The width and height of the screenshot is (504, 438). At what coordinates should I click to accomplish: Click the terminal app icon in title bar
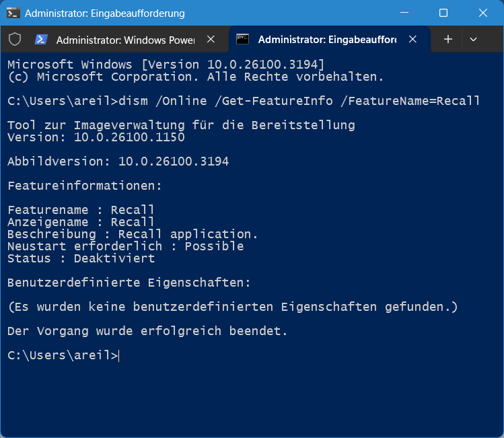(x=13, y=13)
